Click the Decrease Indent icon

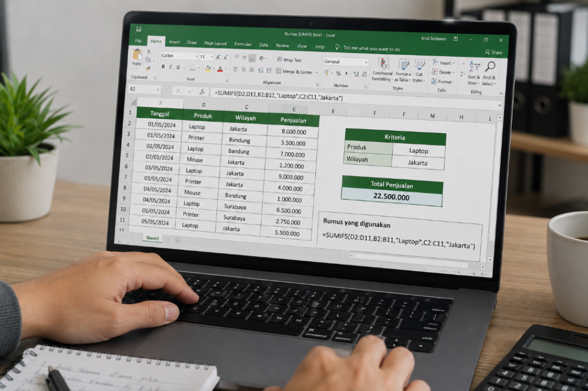(x=261, y=70)
